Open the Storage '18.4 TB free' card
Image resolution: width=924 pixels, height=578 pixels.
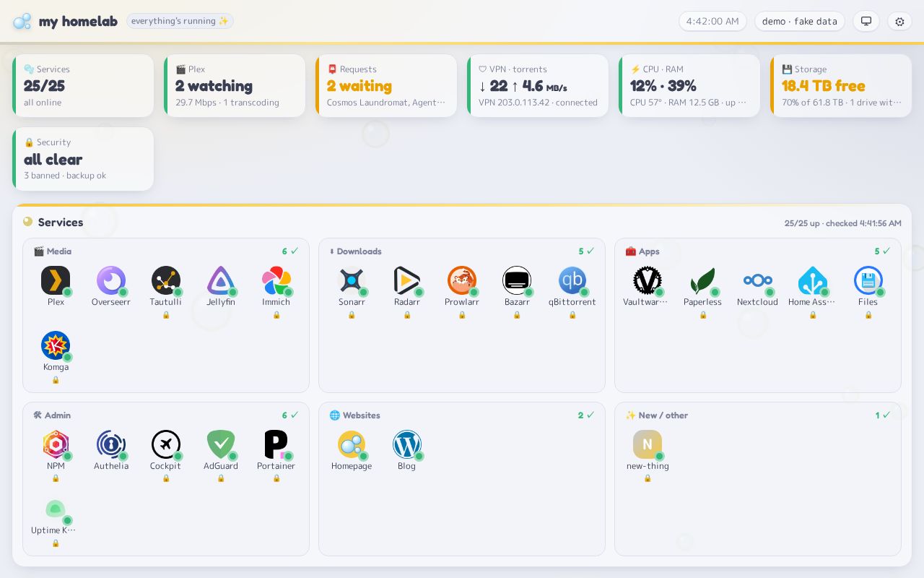coord(841,86)
